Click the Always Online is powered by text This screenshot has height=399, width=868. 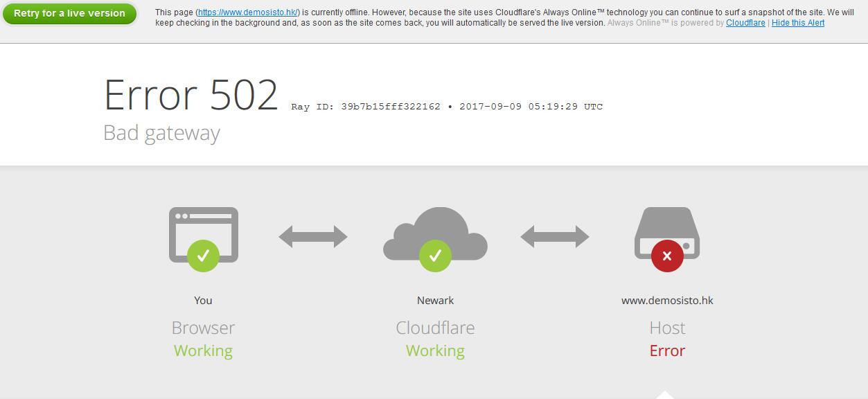[666, 23]
